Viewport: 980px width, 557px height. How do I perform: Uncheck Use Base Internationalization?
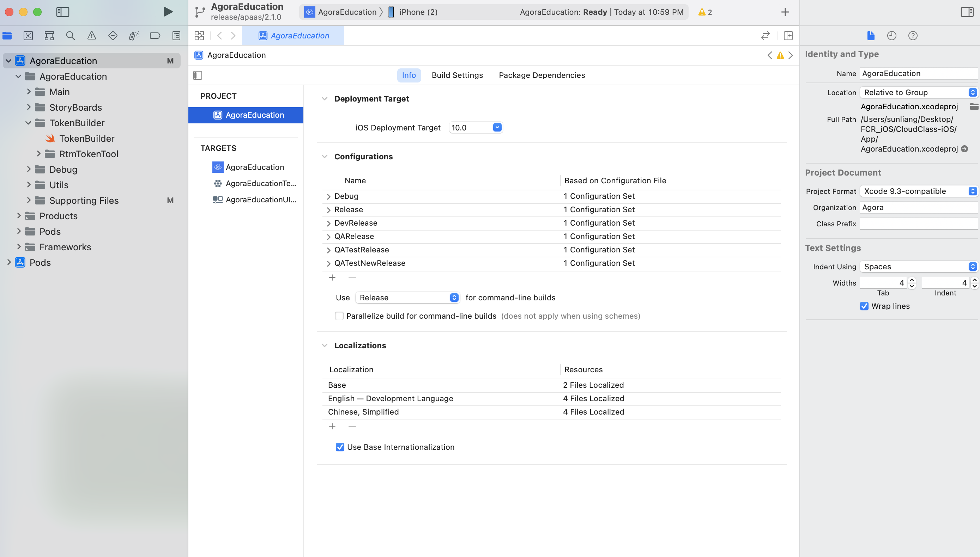pyautogui.click(x=340, y=447)
